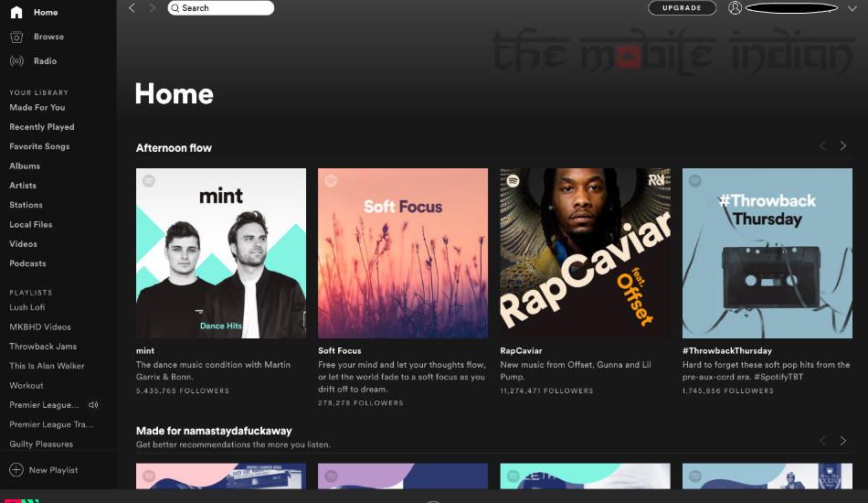Select the Workout playlist
This screenshot has width=868, height=503.
(x=26, y=386)
